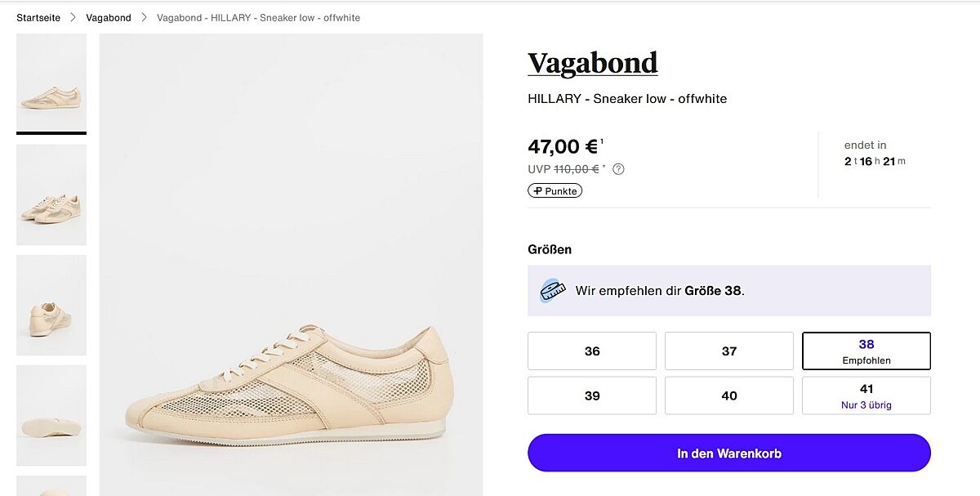The height and width of the screenshot is (496, 980).
Task: Choose size 41 with only 3 left
Action: 866,395
